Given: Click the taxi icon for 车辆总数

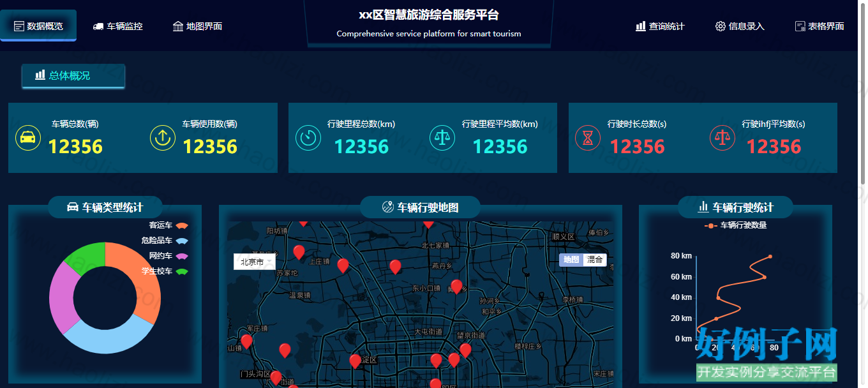Looking at the screenshot, I should (x=27, y=137).
